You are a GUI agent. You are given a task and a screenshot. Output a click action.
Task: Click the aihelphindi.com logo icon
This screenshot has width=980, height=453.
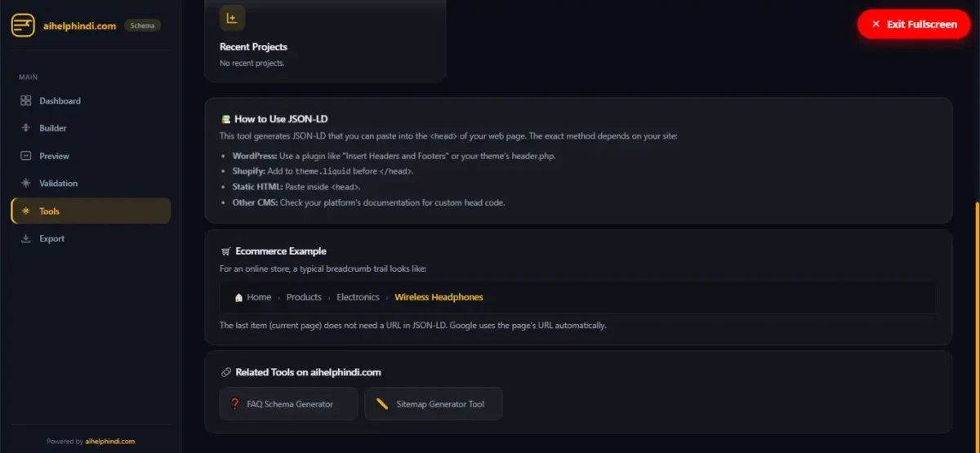click(23, 25)
